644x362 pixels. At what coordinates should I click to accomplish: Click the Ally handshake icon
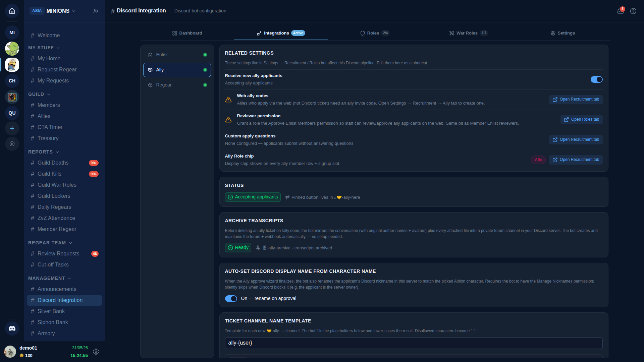[x=150, y=70]
